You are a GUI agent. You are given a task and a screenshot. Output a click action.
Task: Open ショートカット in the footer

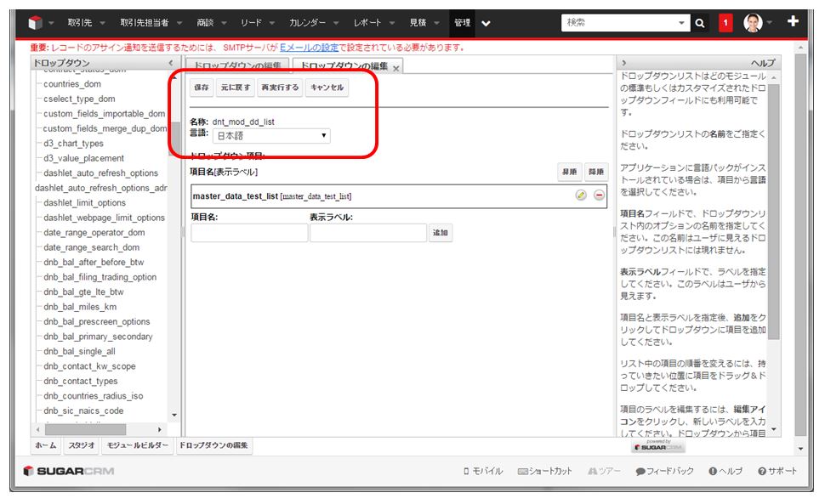pos(545,472)
